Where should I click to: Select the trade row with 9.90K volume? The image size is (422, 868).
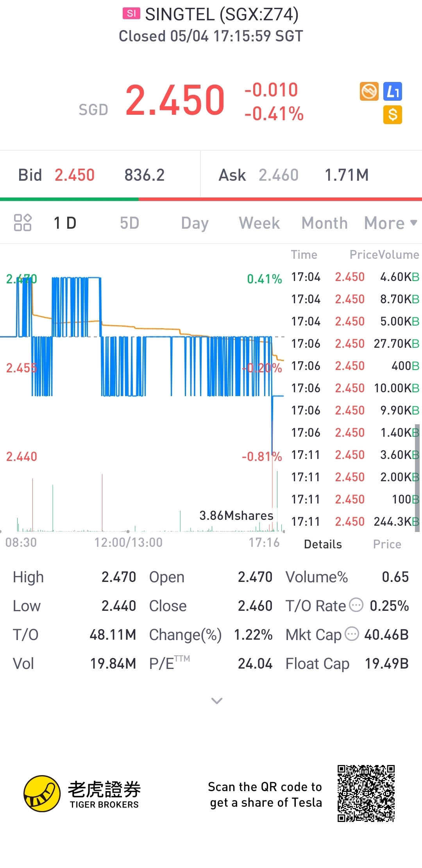pos(355,410)
